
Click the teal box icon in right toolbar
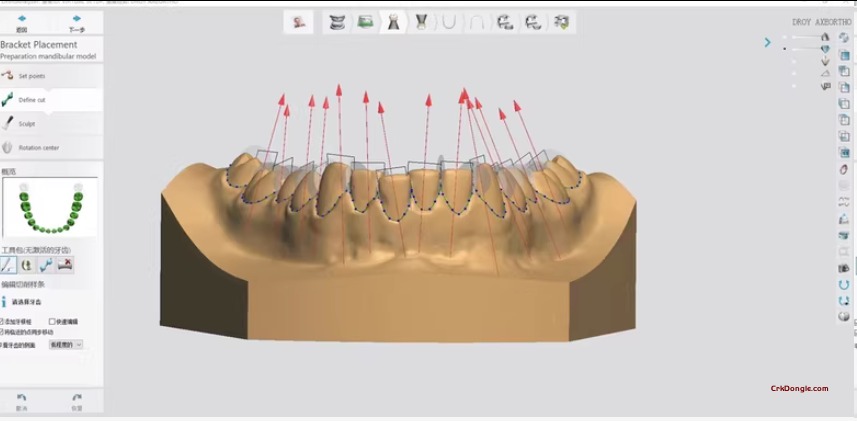[843, 236]
